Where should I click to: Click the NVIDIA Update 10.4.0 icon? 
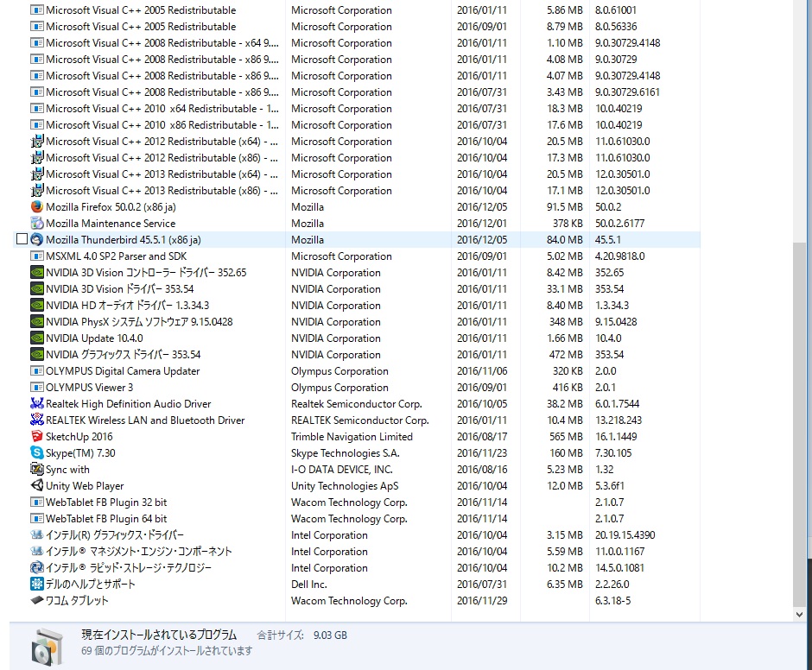[x=37, y=338]
